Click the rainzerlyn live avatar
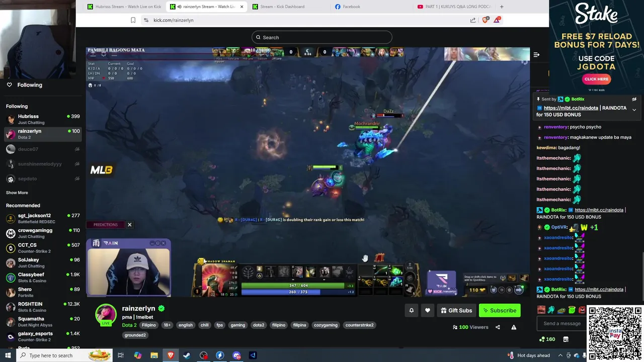The width and height of the screenshot is (644, 362). click(x=106, y=315)
